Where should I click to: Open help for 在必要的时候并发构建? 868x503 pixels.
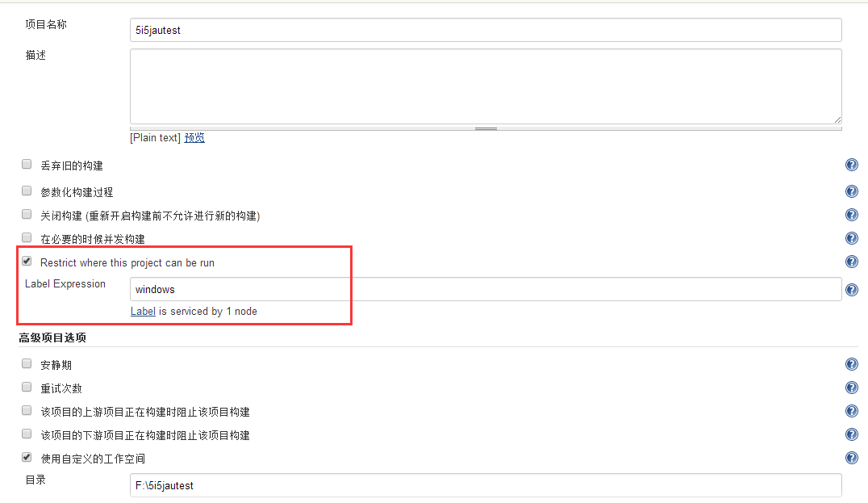tap(852, 237)
